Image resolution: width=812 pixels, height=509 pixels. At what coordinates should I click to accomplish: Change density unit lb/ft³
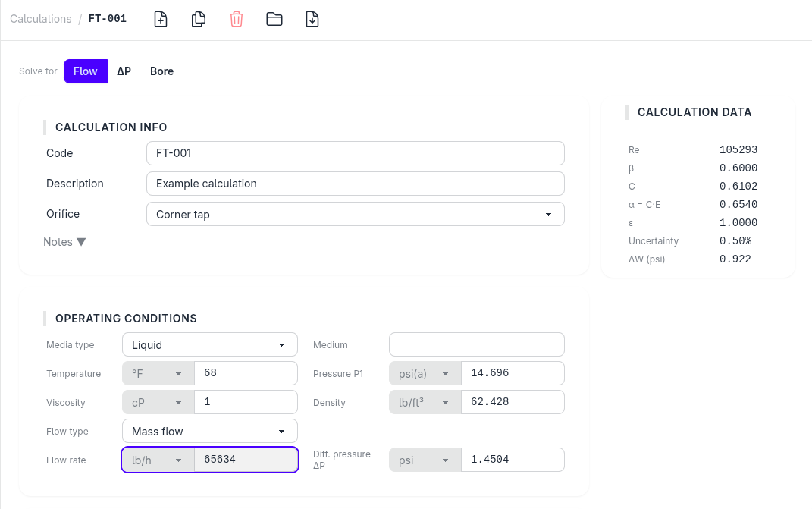pos(425,402)
